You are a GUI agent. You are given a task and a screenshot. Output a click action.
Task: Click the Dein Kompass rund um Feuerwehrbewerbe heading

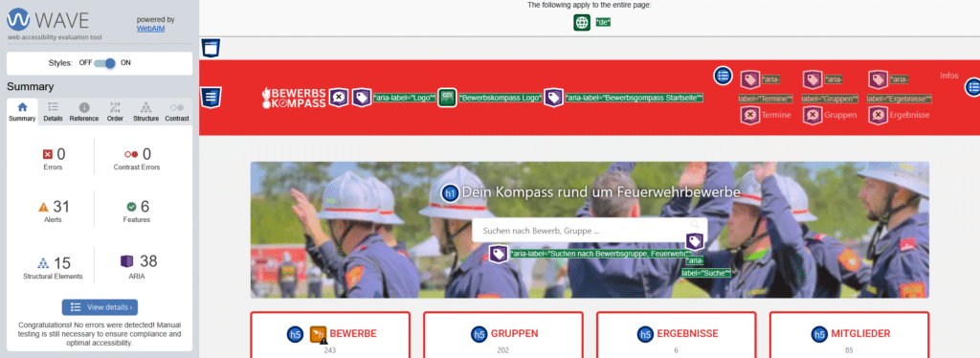[x=601, y=192]
